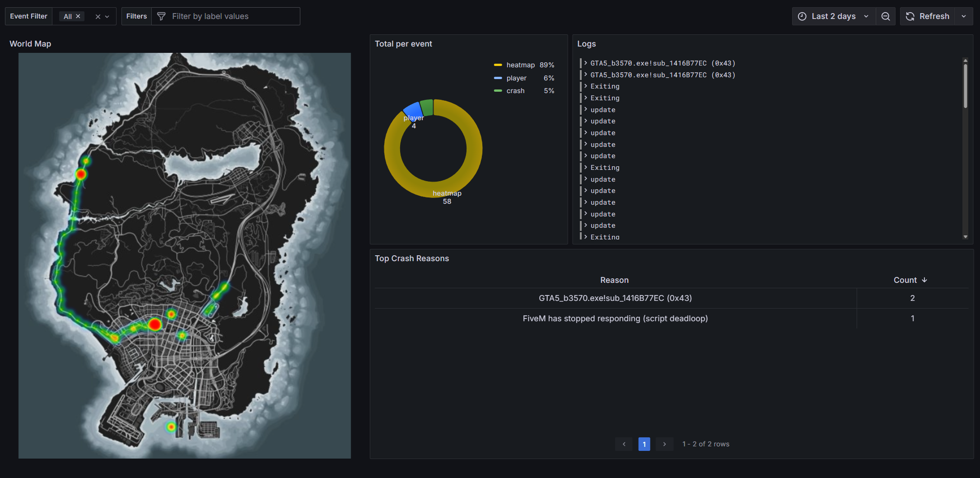Toggle the player legend series

516,78
